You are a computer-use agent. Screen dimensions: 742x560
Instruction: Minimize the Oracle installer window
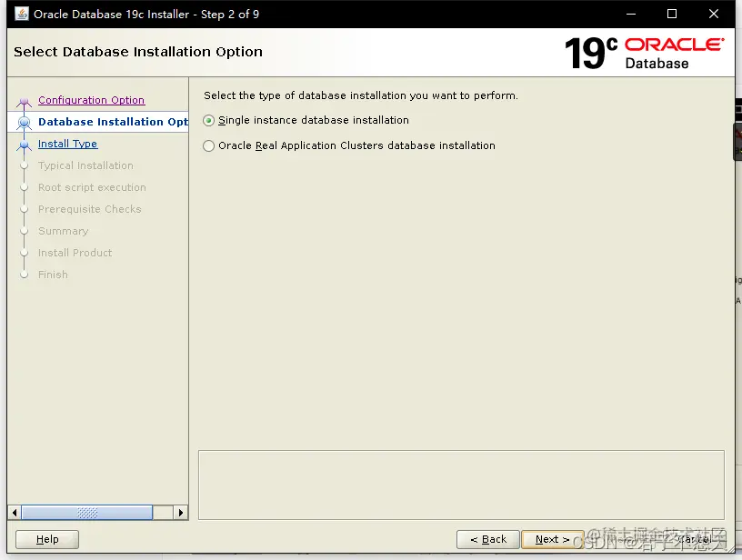(x=631, y=14)
